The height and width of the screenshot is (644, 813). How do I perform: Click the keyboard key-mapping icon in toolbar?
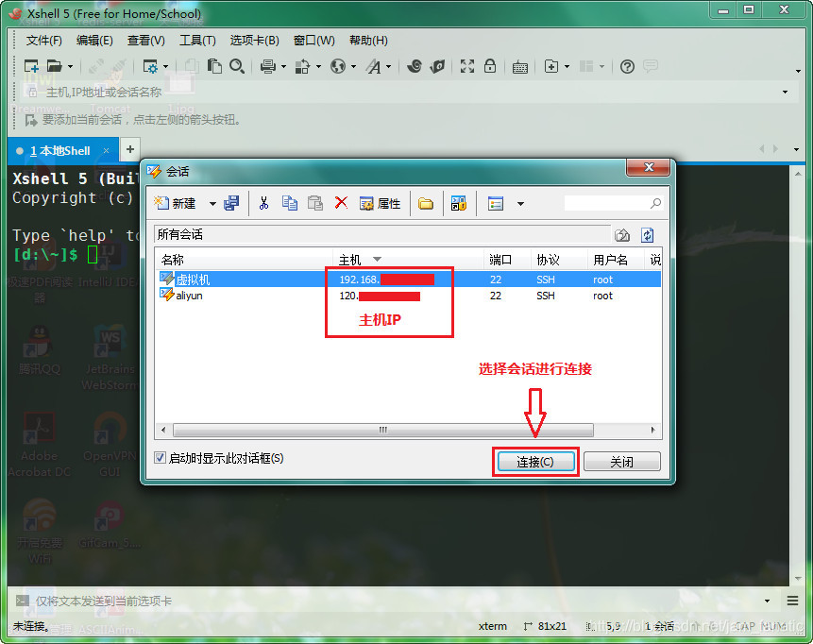[520, 67]
